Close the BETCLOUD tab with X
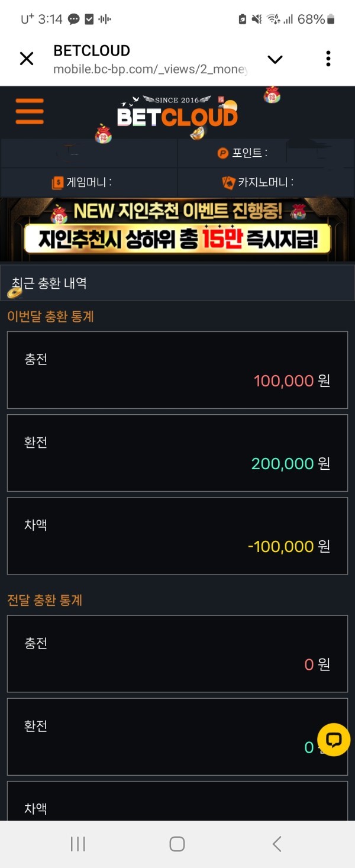 tap(27, 59)
